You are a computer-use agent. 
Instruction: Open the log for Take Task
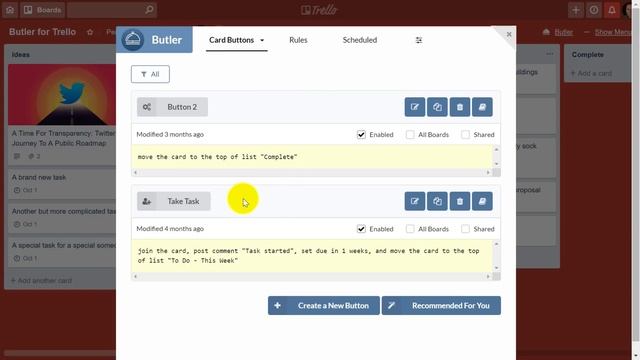pyautogui.click(x=482, y=201)
